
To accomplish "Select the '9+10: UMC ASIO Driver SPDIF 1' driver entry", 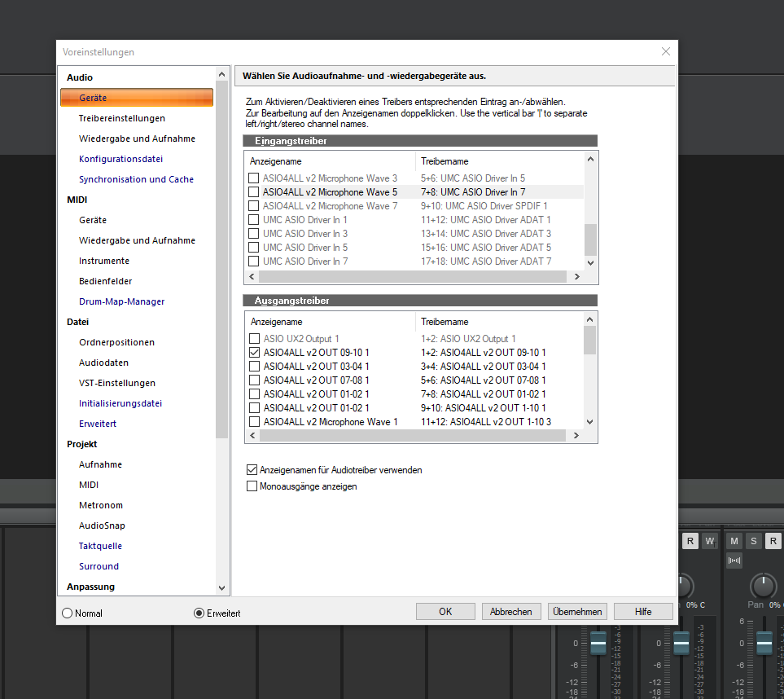I will point(484,205).
